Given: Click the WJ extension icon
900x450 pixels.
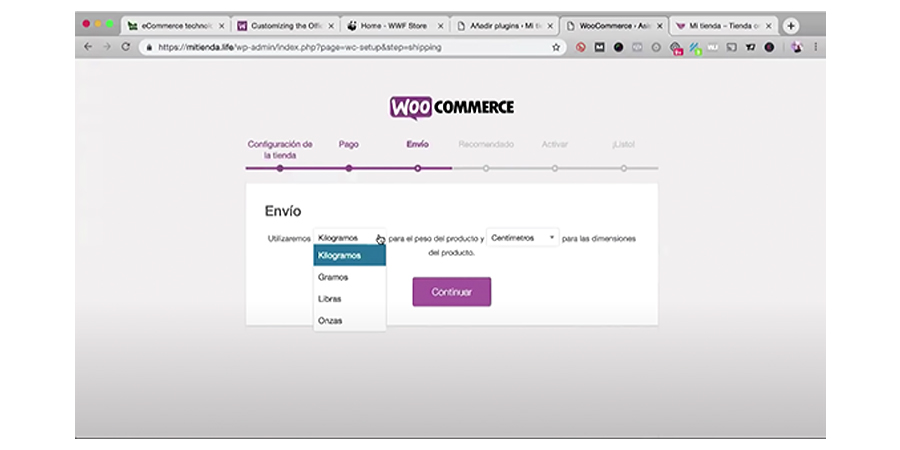Looking at the screenshot, I should [x=712, y=48].
